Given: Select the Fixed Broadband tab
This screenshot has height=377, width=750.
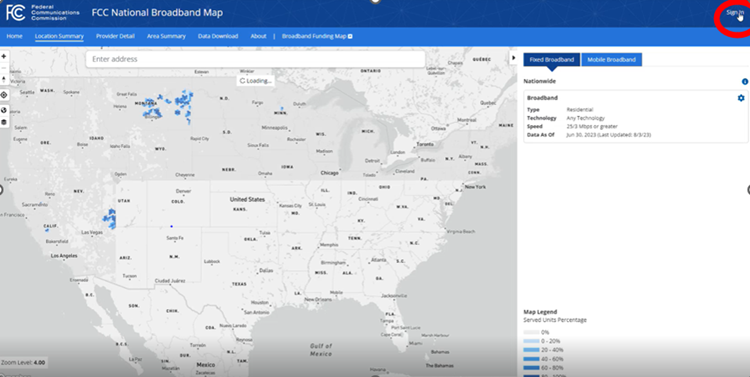Looking at the screenshot, I should coord(551,60).
